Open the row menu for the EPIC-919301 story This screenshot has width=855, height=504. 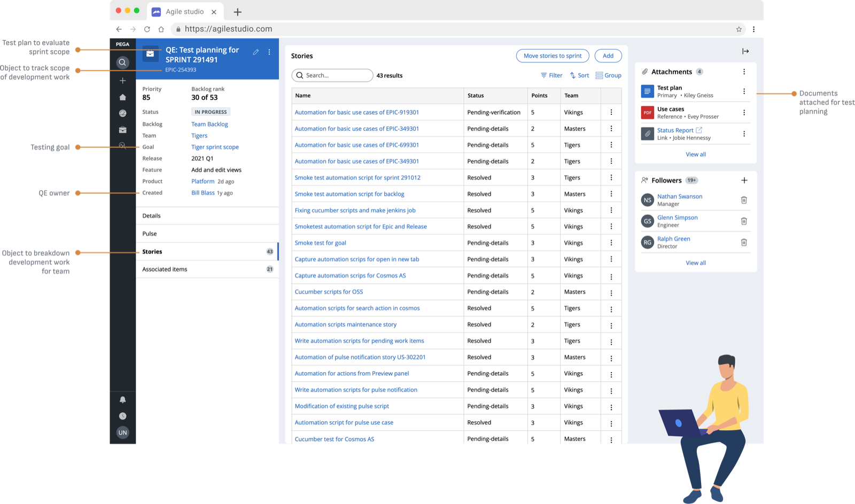(x=611, y=112)
